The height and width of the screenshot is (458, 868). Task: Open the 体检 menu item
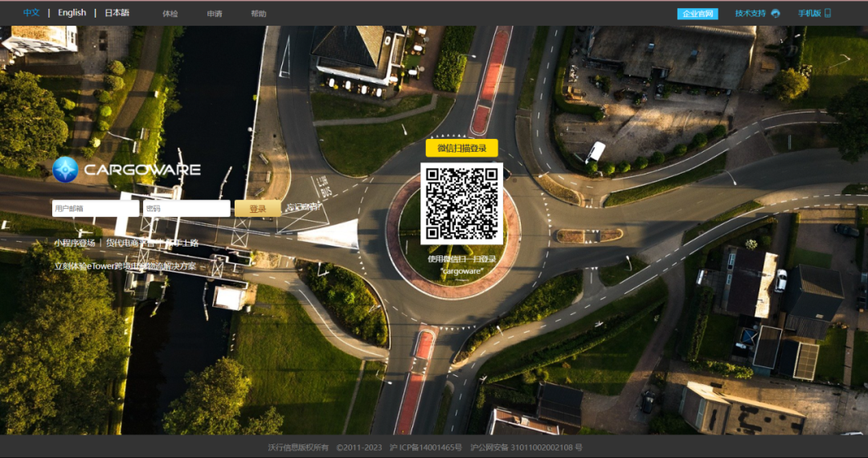(x=170, y=14)
